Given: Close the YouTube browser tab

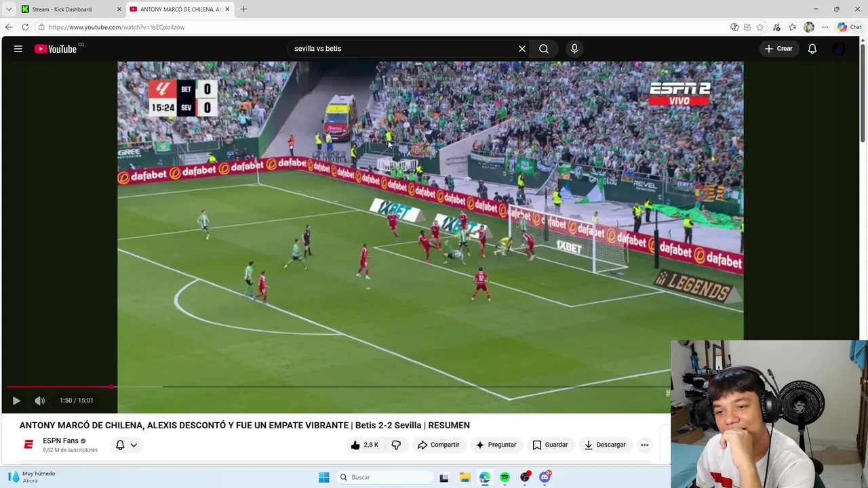Looking at the screenshot, I should [x=227, y=9].
